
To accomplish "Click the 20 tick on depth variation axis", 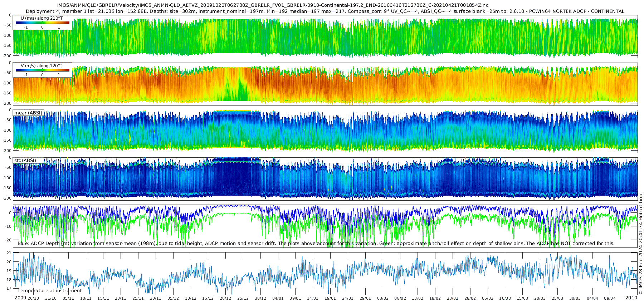I will pyautogui.click(x=9, y=240).
